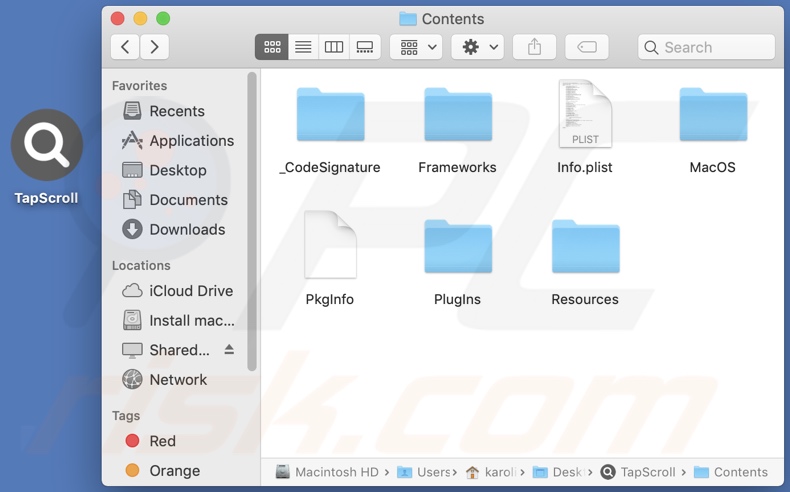
Task: Select Documents in the sidebar
Action: point(175,200)
